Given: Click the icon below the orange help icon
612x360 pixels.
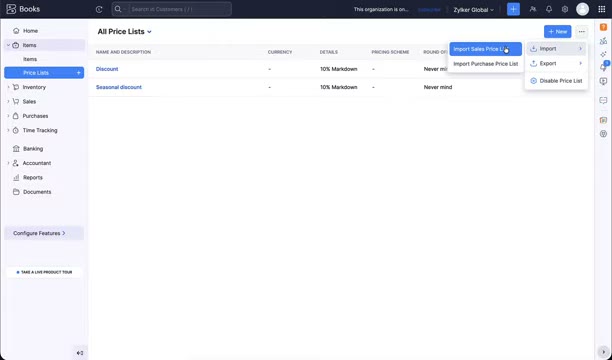Looking at the screenshot, I should pyautogui.click(x=603, y=41).
